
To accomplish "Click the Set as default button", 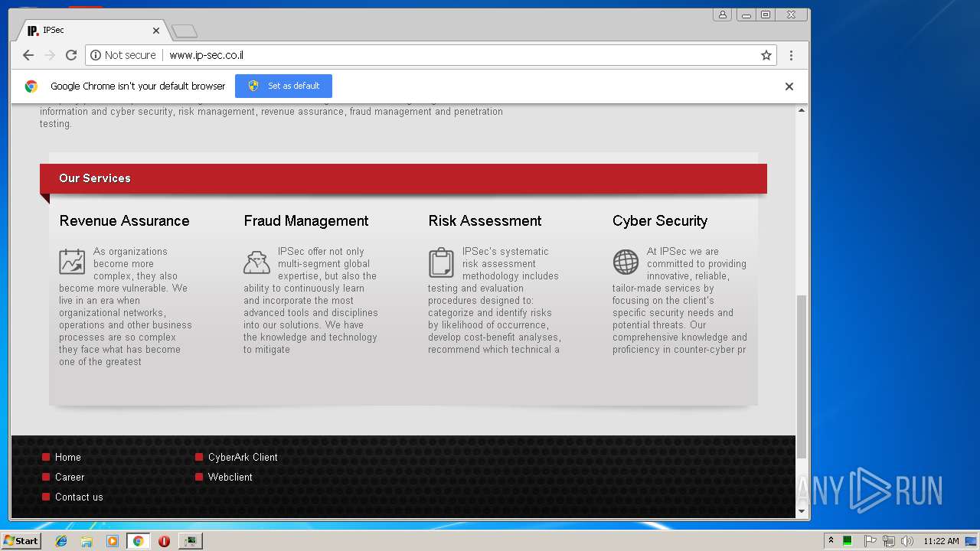I will pos(283,86).
